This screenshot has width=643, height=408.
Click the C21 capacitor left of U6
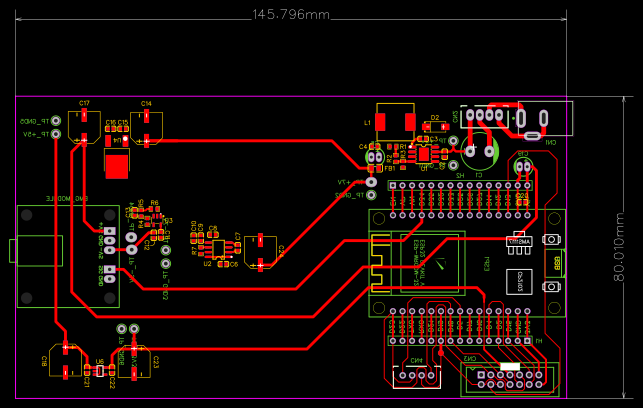tap(87, 370)
